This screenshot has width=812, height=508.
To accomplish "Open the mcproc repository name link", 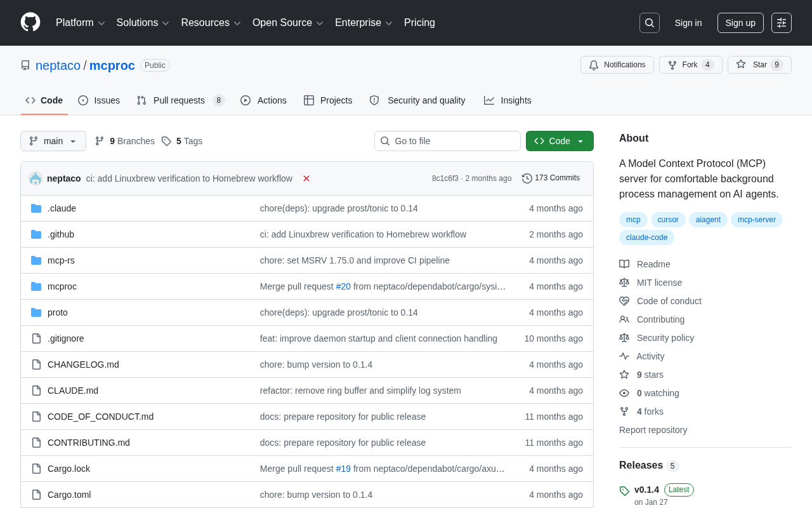I will pyautogui.click(x=112, y=65).
